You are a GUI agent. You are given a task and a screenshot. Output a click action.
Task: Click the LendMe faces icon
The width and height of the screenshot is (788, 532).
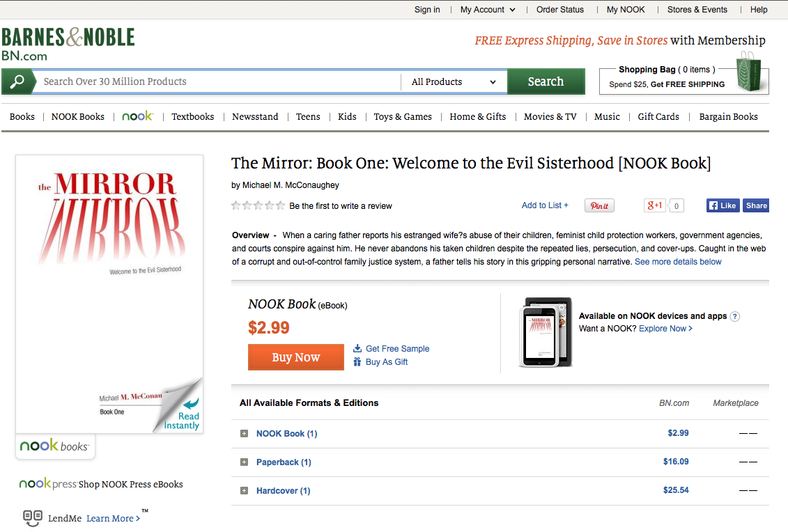click(x=32, y=517)
